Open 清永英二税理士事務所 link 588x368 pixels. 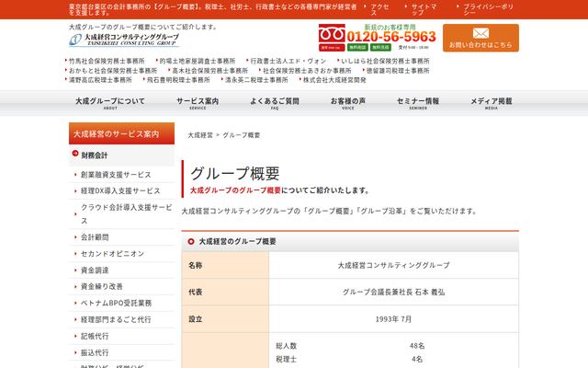[256, 80]
